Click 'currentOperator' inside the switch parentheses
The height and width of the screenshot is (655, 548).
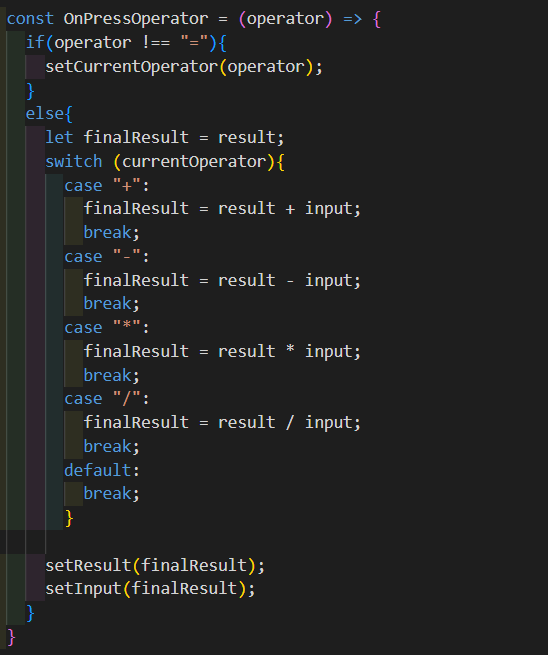click(194, 162)
